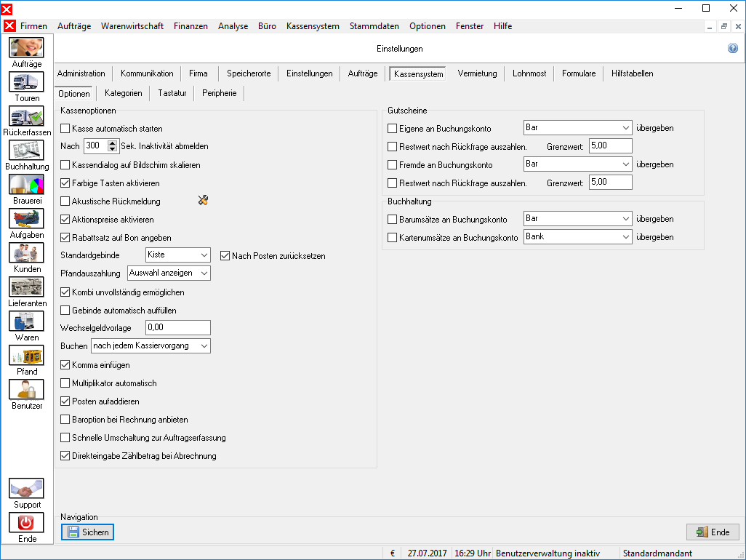
Task: Open the Pfandauszahlung dropdown
Action: click(x=169, y=273)
